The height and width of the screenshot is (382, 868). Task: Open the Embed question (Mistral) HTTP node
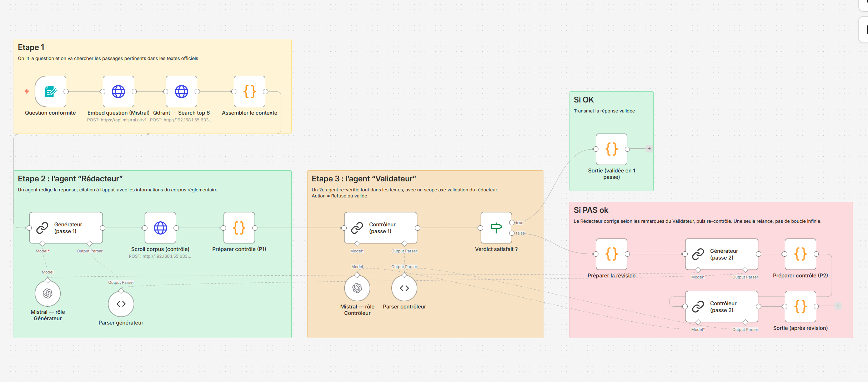pos(119,91)
